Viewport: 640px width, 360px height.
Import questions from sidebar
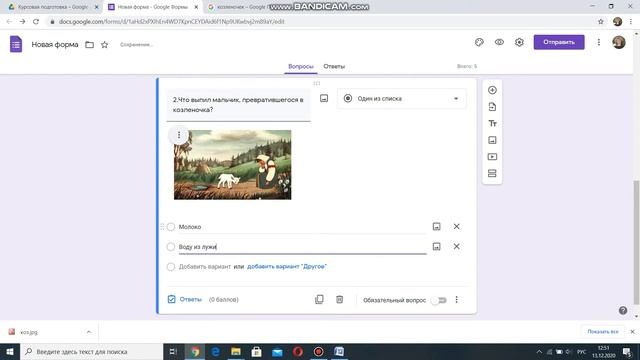point(492,107)
